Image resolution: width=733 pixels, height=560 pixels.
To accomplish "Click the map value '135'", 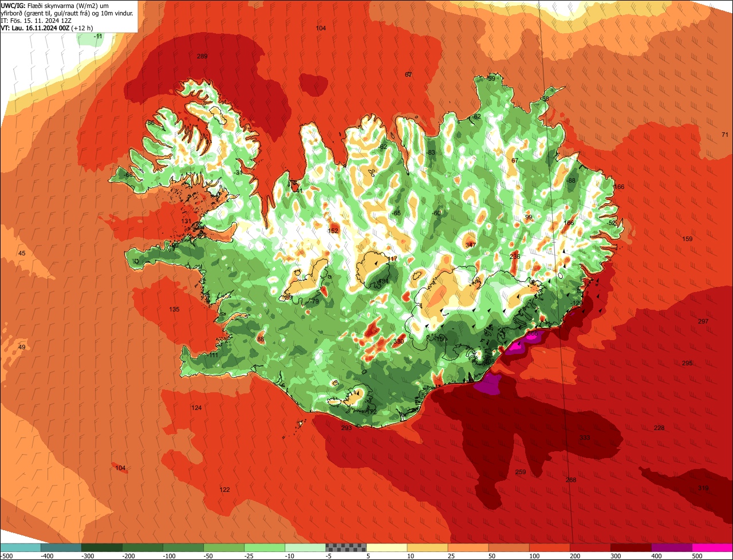I will 175,309.
